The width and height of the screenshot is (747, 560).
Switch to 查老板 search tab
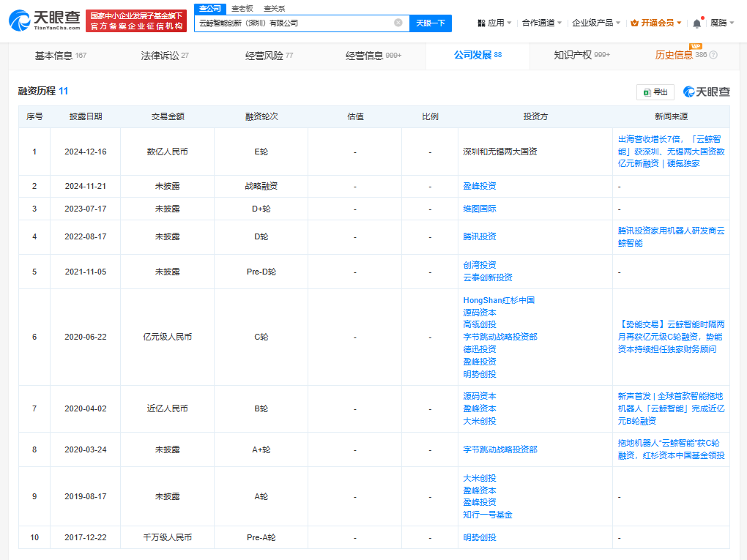pyautogui.click(x=242, y=9)
